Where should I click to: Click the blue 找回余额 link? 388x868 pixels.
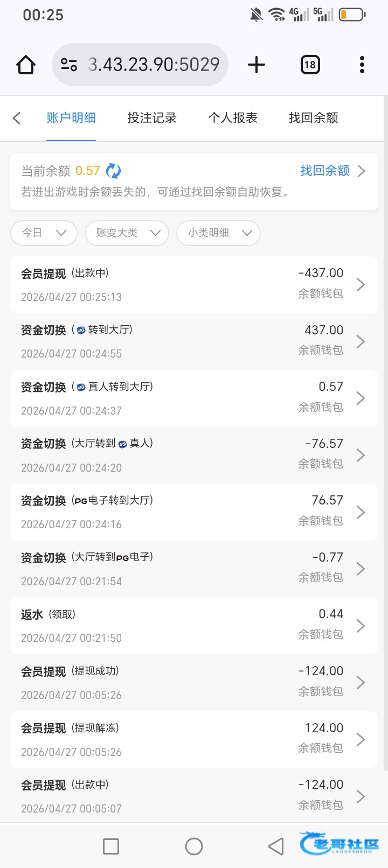325,171
